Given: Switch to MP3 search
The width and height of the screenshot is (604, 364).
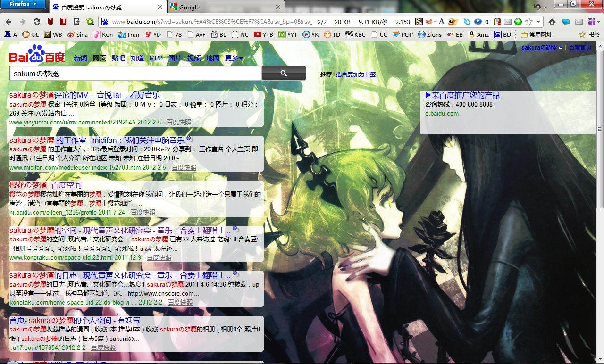Looking at the screenshot, I should pyautogui.click(x=156, y=58).
